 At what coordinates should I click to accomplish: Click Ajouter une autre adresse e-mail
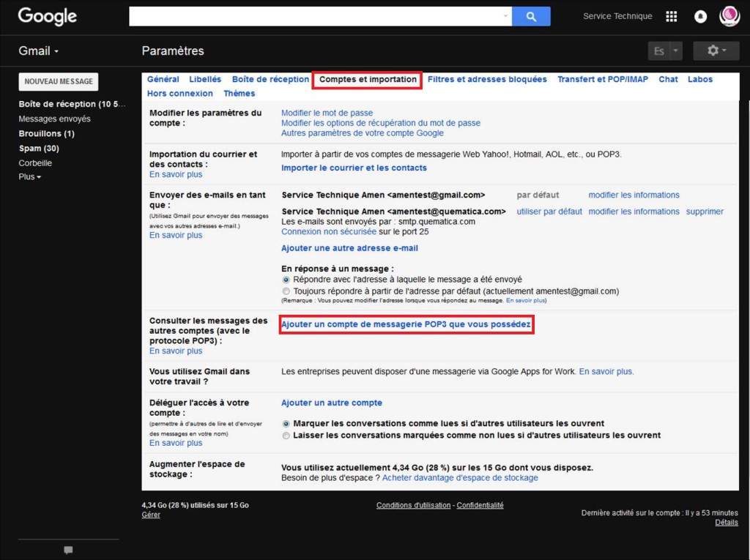(x=349, y=248)
